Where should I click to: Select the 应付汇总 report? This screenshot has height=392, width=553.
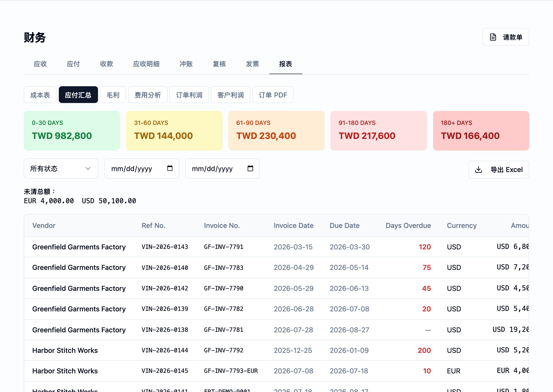(78, 95)
